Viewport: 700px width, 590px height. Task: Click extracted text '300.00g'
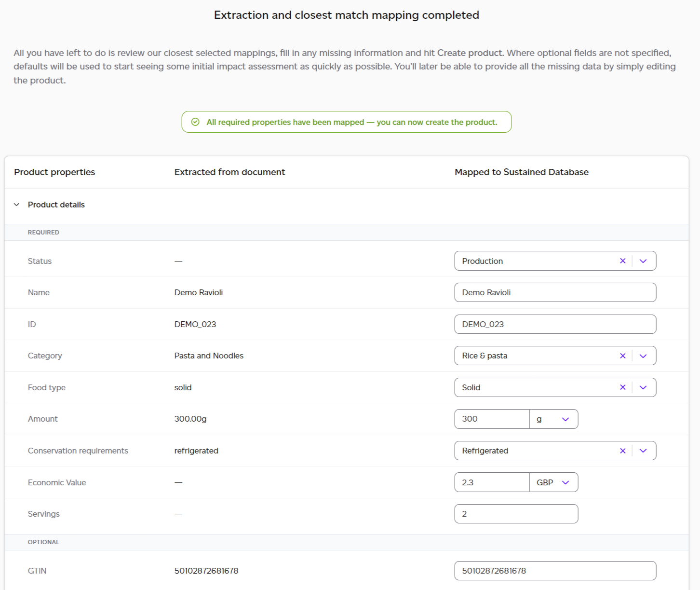click(x=190, y=419)
